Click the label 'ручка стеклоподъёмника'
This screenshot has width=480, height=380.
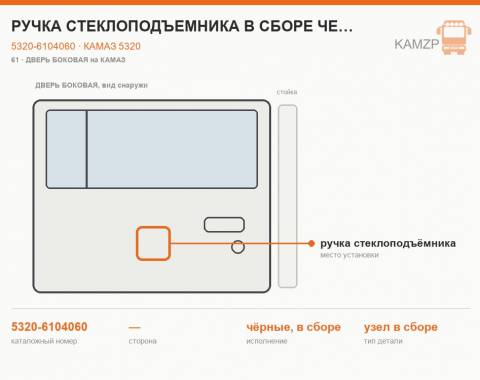click(388, 243)
